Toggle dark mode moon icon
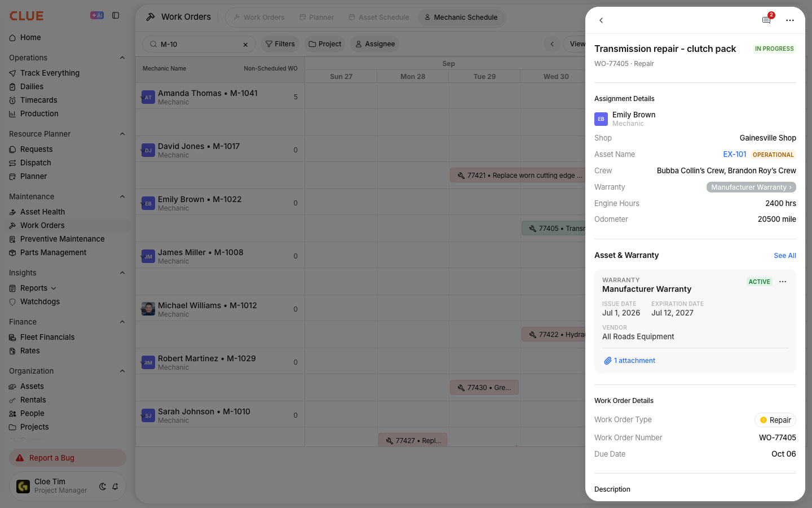The width and height of the screenshot is (812, 508). [103, 487]
